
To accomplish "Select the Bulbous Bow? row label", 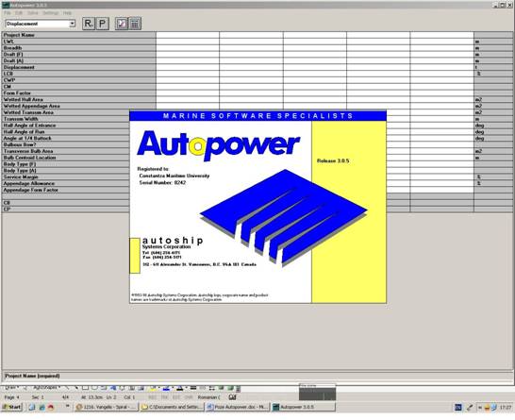I will [66, 144].
